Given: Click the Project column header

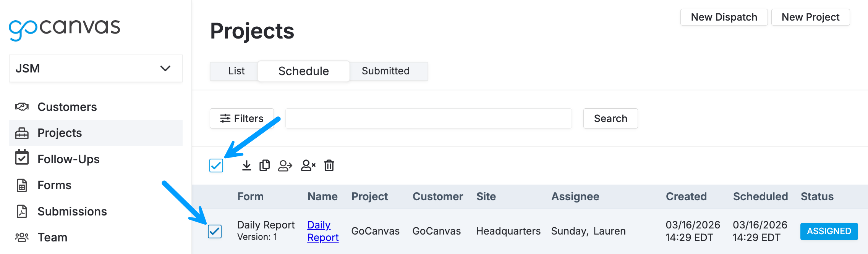Looking at the screenshot, I should (370, 196).
